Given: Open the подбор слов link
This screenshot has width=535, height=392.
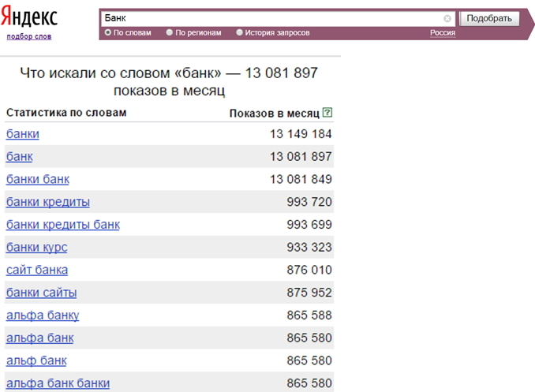Looking at the screenshot, I should (29, 36).
